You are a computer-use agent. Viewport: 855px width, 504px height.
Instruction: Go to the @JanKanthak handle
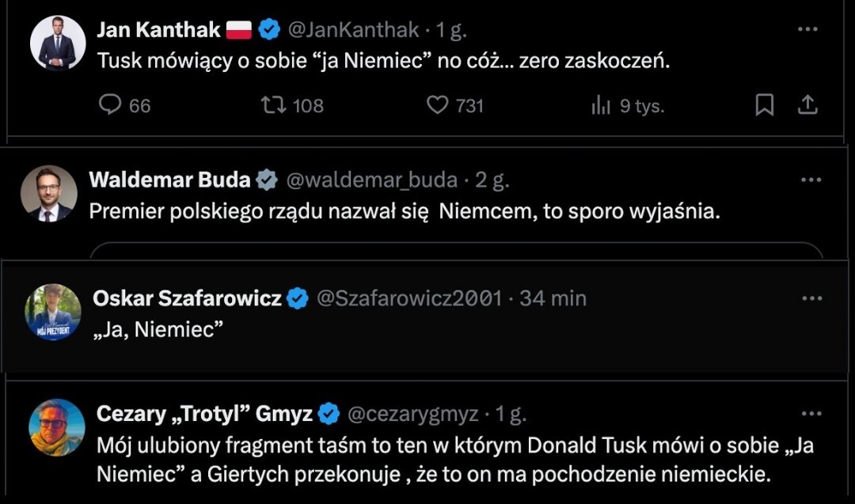click(352, 30)
